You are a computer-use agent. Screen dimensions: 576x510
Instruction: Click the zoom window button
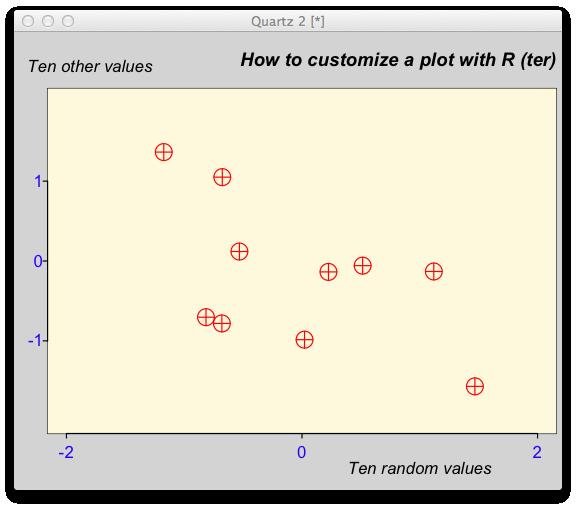click(x=68, y=21)
